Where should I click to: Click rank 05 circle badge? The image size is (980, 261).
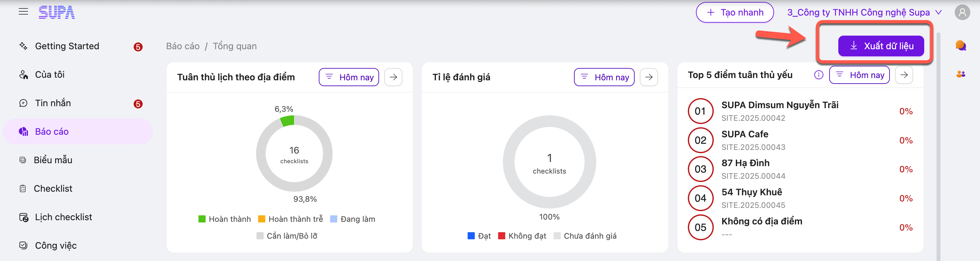pos(700,227)
